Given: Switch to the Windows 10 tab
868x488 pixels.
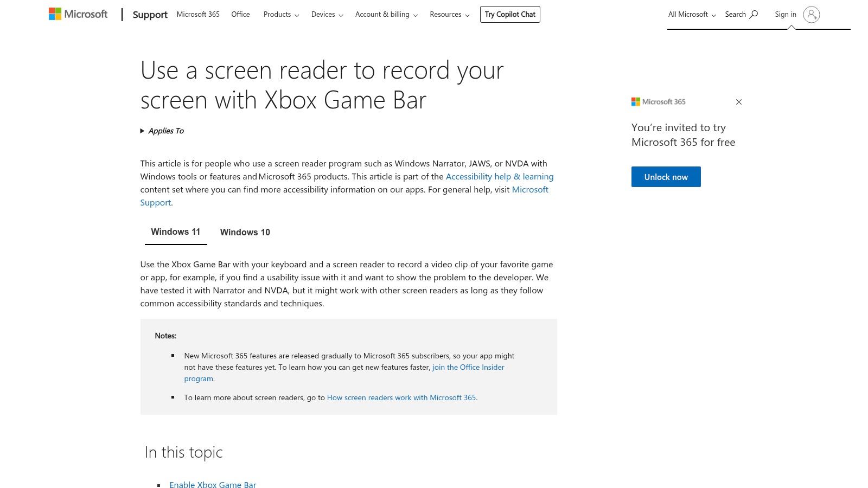Looking at the screenshot, I should click(x=245, y=232).
